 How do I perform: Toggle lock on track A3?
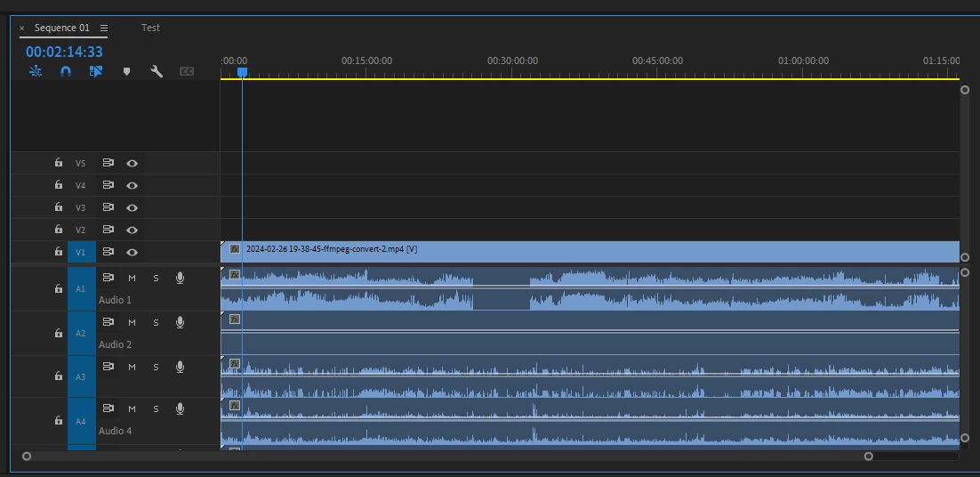[x=58, y=376]
